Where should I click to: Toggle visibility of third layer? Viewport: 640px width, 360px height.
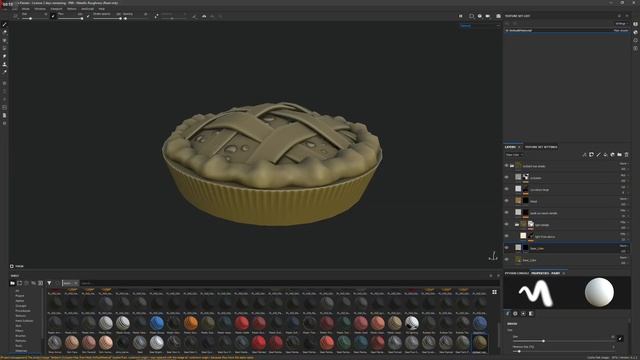tap(507, 189)
